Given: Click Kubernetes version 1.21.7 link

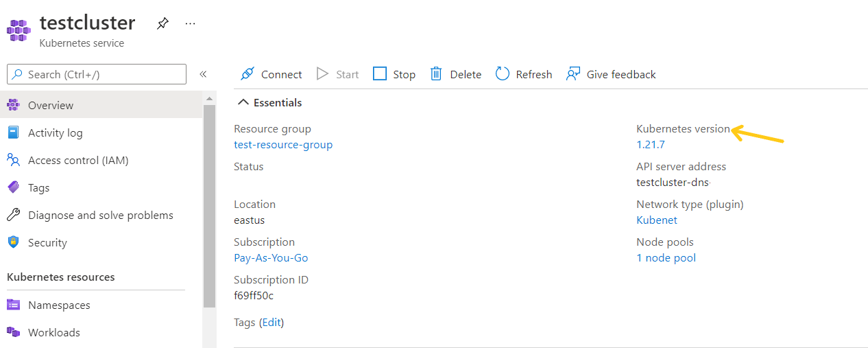Looking at the screenshot, I should pyautogui.click(x=651, y=144).
